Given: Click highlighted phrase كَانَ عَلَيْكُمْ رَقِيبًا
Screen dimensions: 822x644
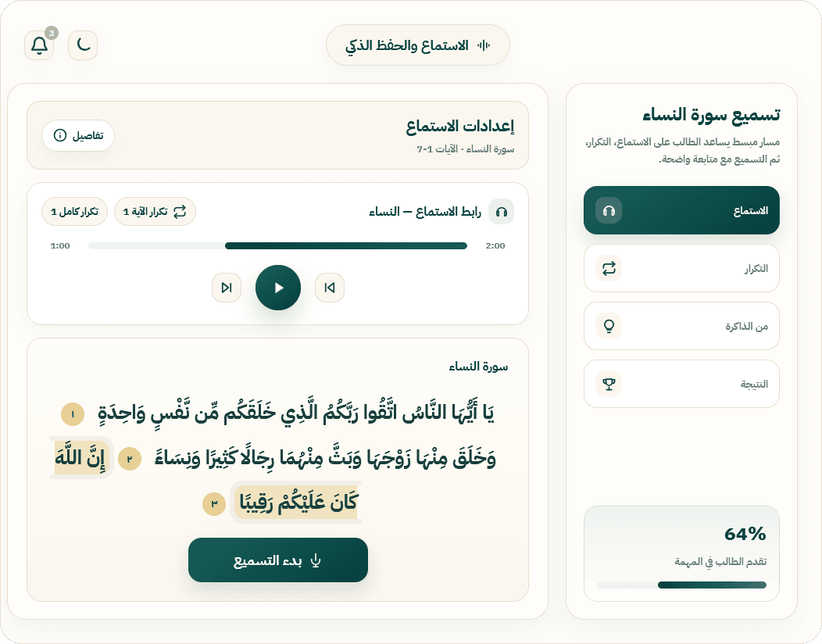Looking at the screenshot, I should point(297,503).
